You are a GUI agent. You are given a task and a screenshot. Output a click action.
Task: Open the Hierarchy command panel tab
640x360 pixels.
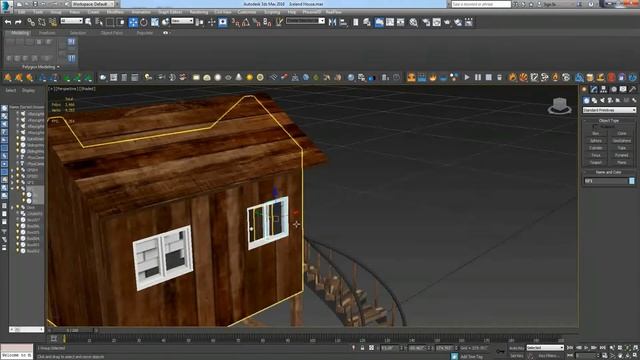604,89
